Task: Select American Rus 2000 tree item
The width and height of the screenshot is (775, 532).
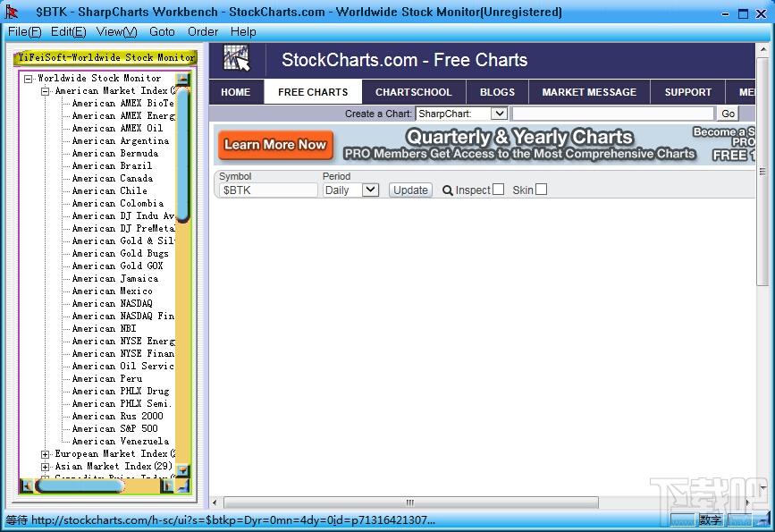Action: [118, 417]
